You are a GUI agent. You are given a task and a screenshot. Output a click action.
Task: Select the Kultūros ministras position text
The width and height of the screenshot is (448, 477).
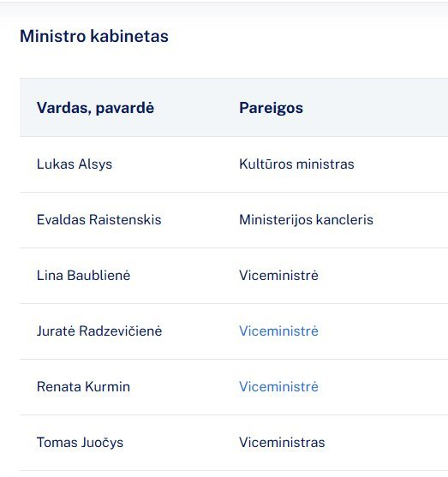click(x=296, y=164)
